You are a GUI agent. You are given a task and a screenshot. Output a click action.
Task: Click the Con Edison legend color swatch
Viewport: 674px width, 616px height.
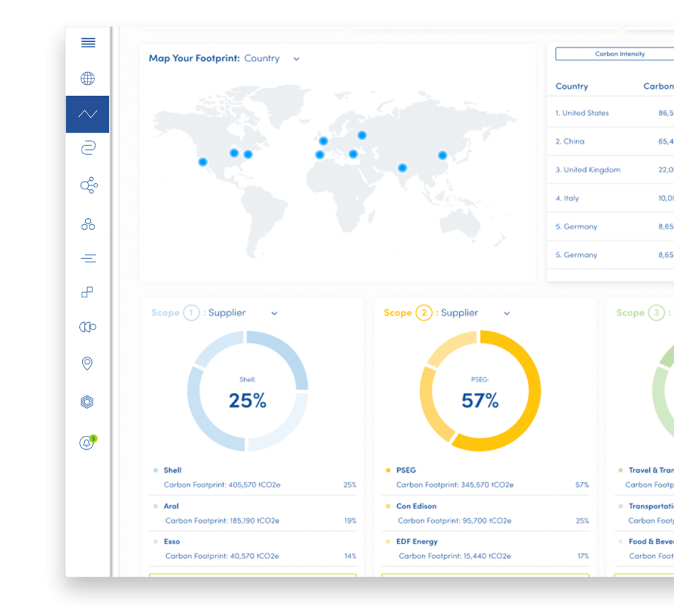(x=388, y=506)
